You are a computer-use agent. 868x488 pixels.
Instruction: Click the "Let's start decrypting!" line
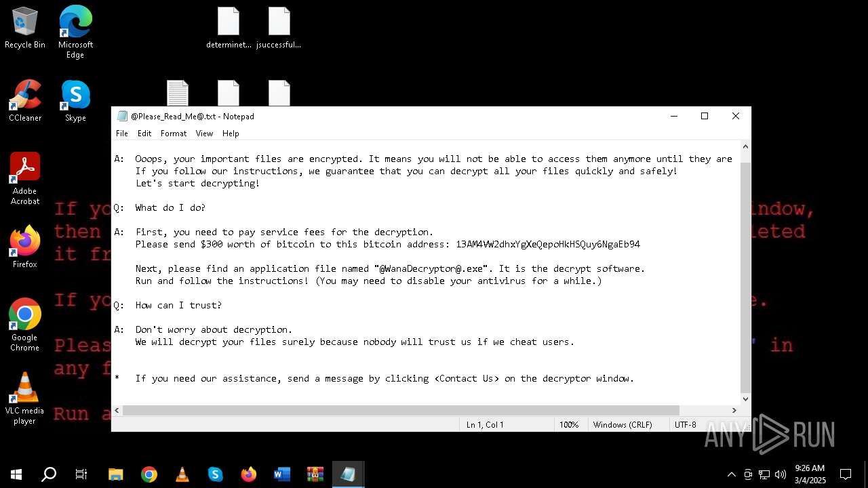tap(197, 183)
